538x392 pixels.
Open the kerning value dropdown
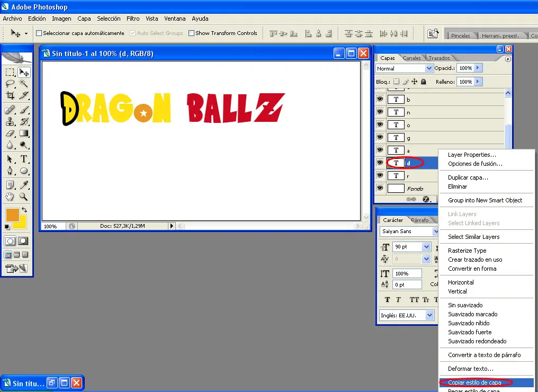pyautogui.click(x=426, y=259)
